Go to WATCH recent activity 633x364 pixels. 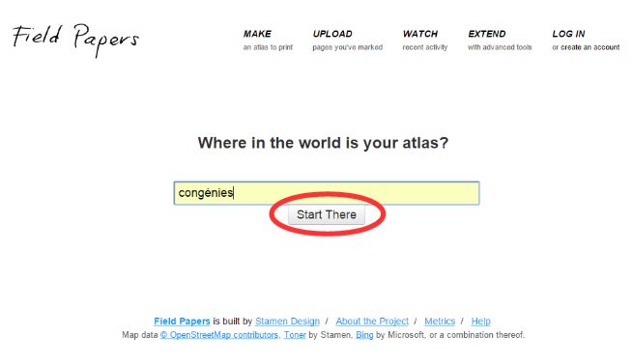tap(424, 40)
